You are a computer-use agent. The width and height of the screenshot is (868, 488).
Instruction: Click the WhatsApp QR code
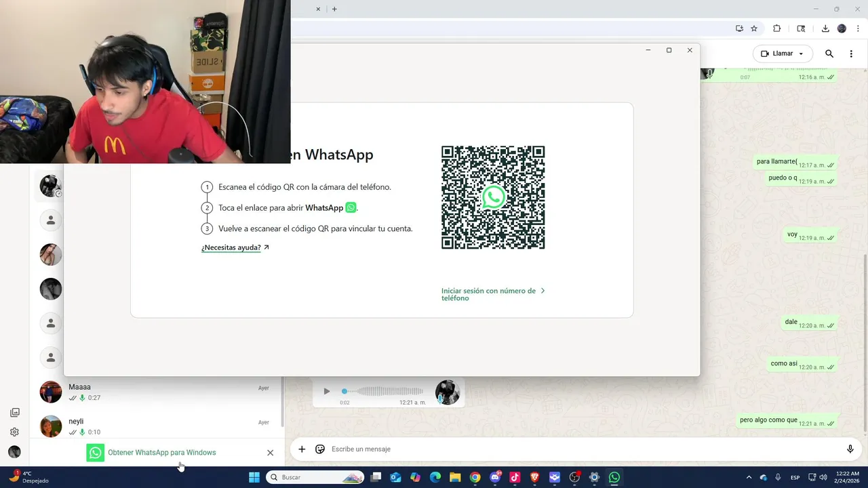tap(493, 197)
